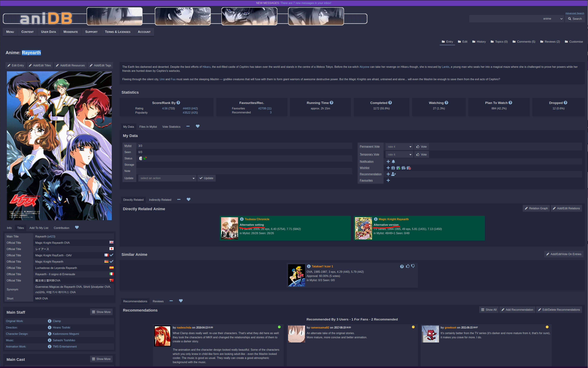Click the Rayearth cover poster image

(x=59, y=146)
